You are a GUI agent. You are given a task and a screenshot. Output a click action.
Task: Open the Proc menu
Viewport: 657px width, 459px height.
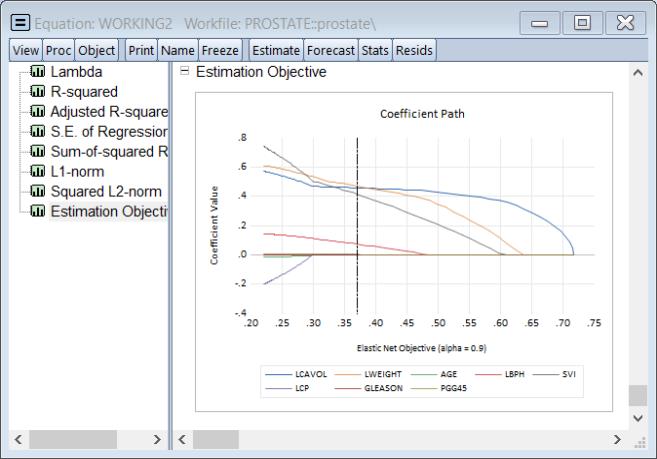pyautogui.click(x=57, y=50)
